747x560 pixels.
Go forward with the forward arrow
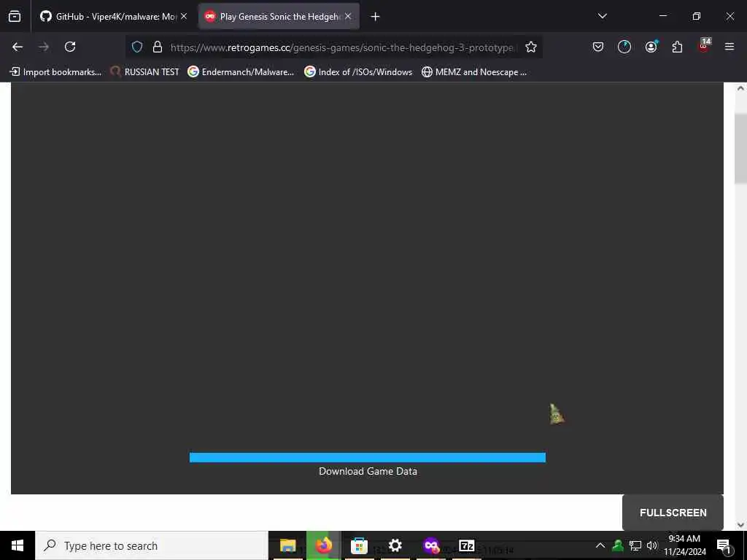[44, 47]
